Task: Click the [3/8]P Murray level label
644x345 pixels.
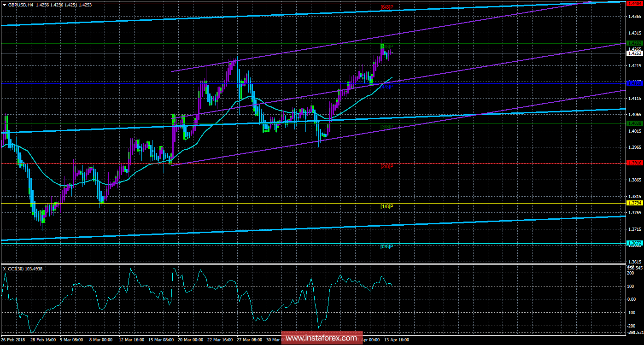Action: coord(386,127)
